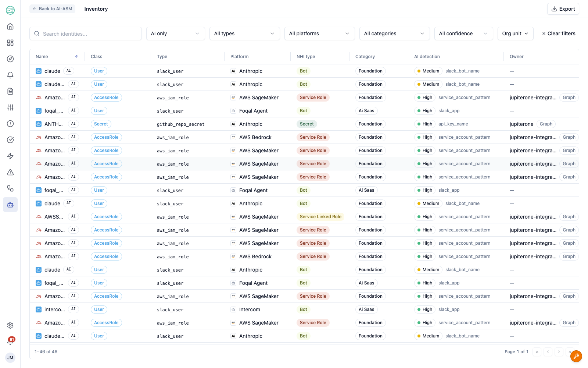Open the JM user avatar
The image size is (588, 368).
tap(10, 358)
